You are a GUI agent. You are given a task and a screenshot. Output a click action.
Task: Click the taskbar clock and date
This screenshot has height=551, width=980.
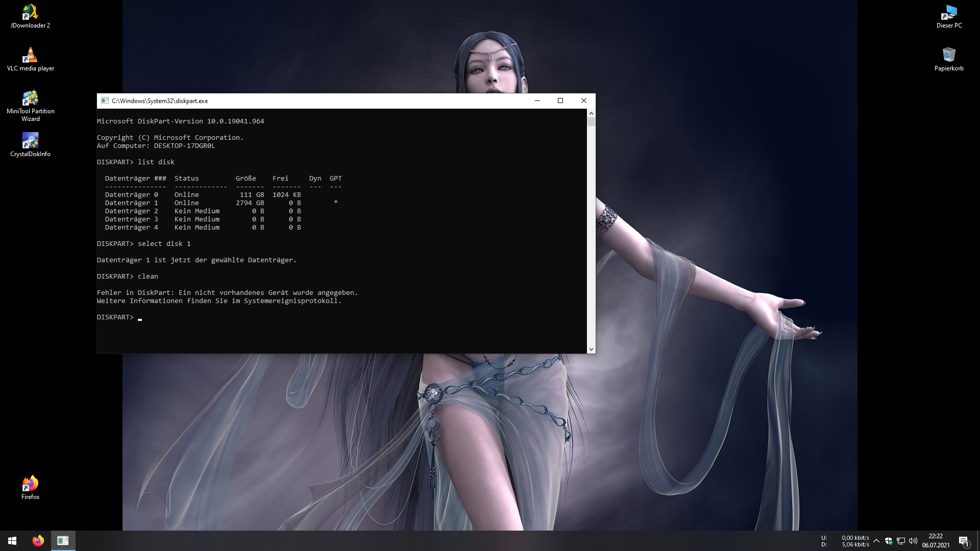tap(936, 541)
